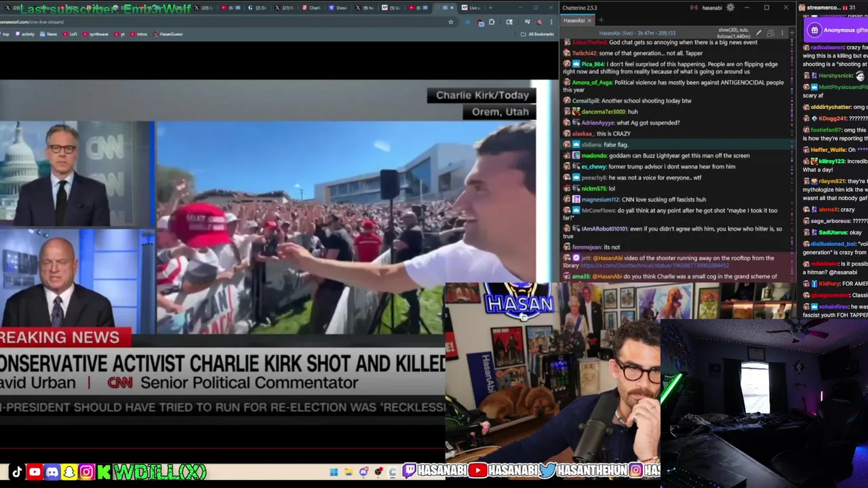Open the three-dot split menu in Chatterino

click(x=783, y=33)
